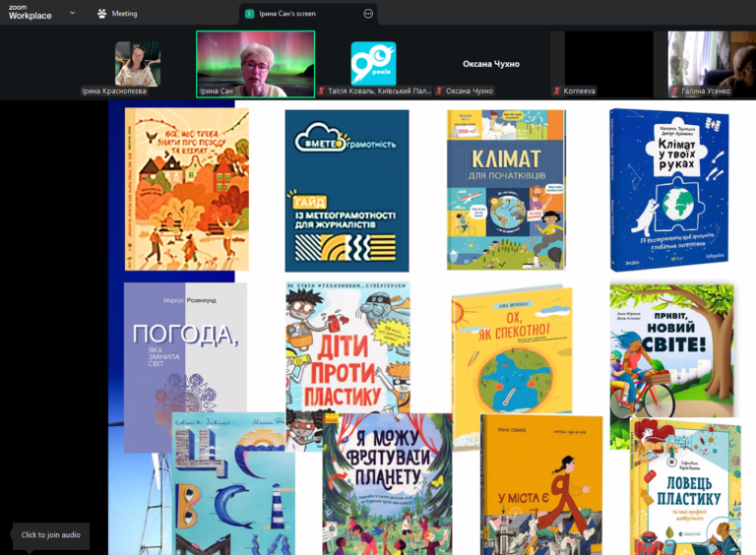Click the muted mic icon for Оксана Чухно
Viewport: 756px width, 555px height.
tap(440, 92)
